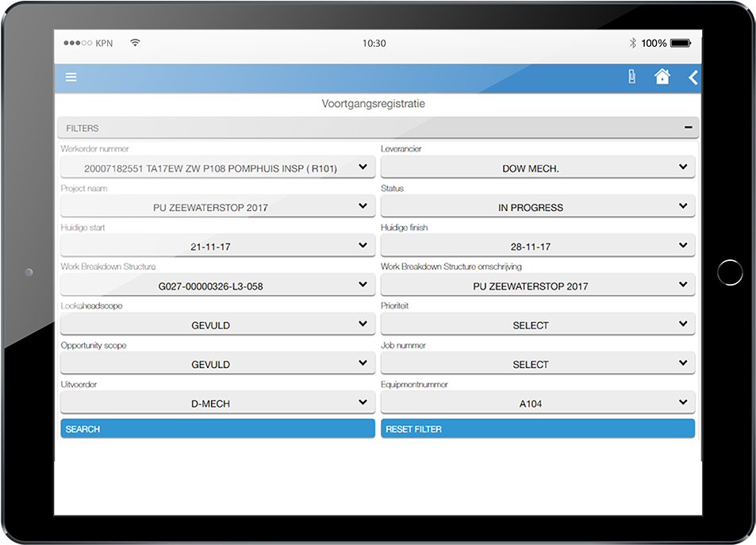
Task: Go to the Home screen icon
Action: click(x=662, y=77)
